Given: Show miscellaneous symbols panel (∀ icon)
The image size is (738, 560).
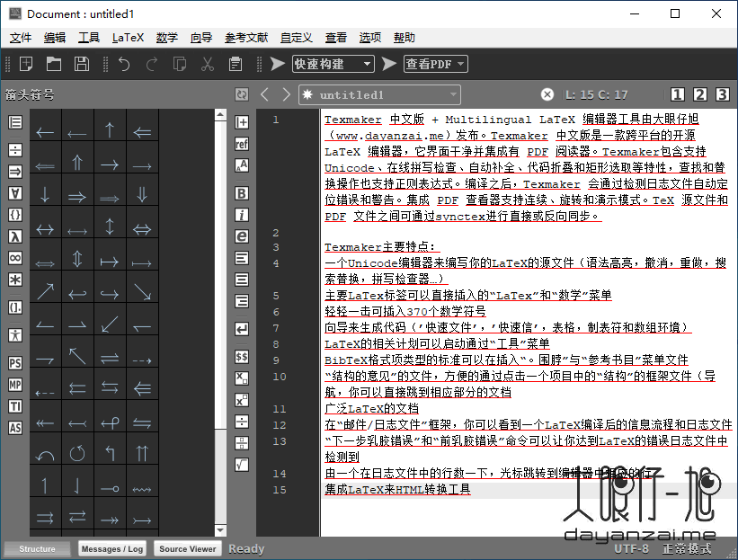Looking at the screenshot, I should coord(15,193).
